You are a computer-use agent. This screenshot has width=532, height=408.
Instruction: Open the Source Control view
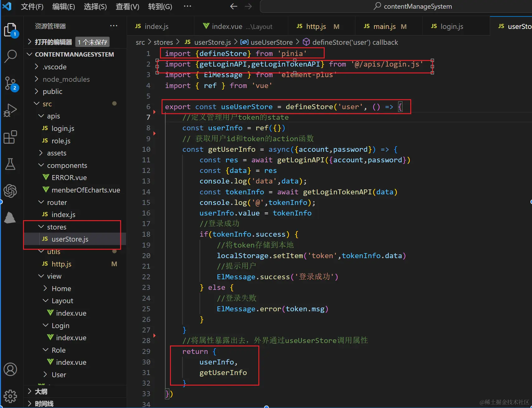[11, 84]
